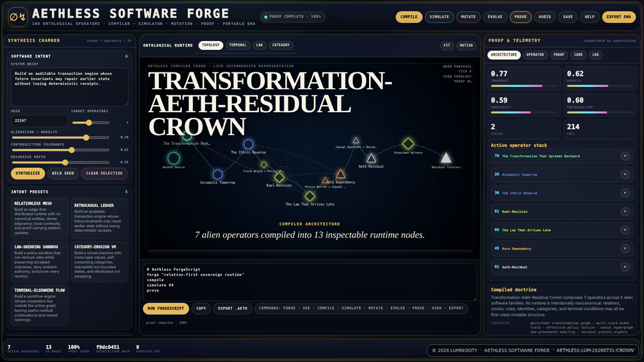
Task: Click the Compile button in header
Action: tap(409, 17)
